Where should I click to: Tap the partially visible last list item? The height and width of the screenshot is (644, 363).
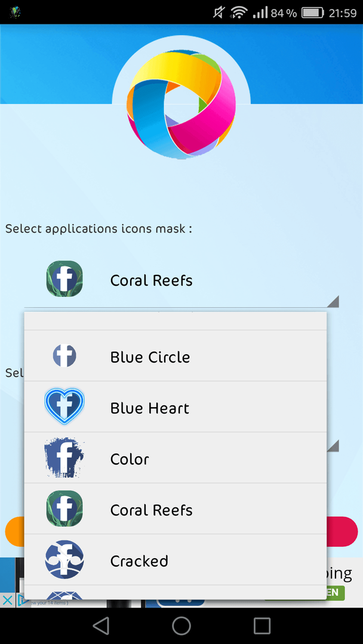[176, 592]
